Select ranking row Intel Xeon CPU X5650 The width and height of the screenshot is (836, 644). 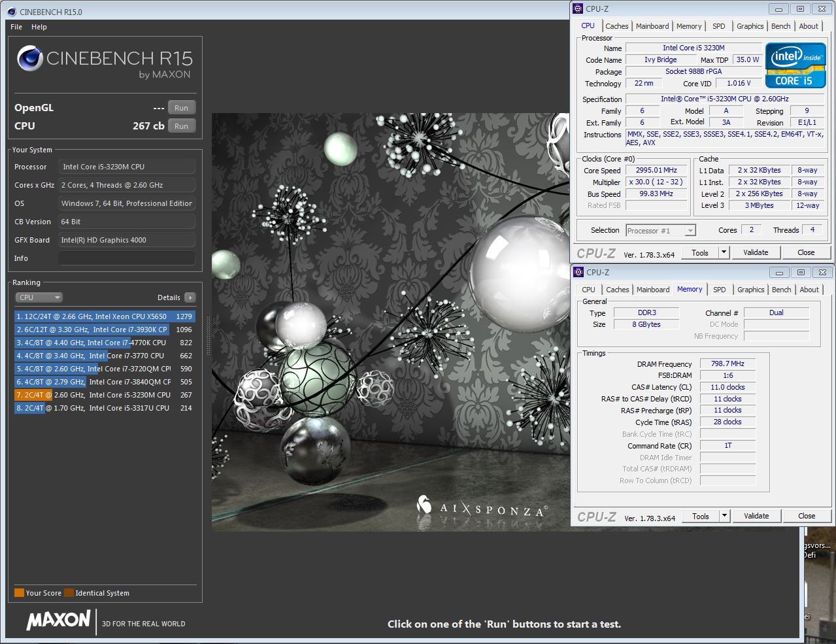[105, 316]
